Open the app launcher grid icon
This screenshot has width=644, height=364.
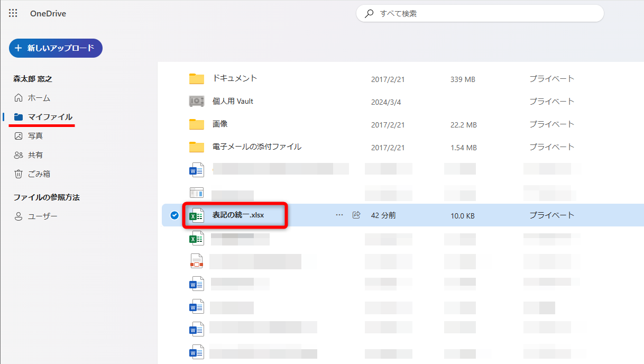pyautogui.click(x=13, y=13)
